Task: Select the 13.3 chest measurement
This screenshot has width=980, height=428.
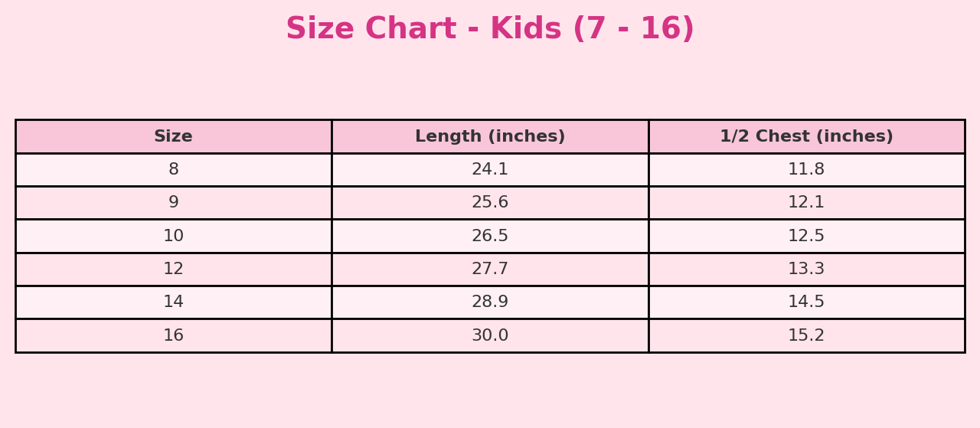Action: coord(806,270)
